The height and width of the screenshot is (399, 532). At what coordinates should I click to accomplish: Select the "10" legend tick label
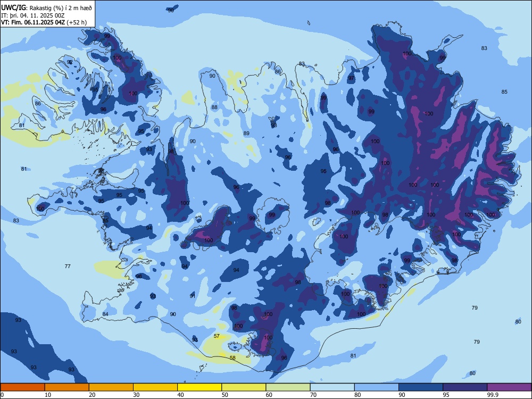point(48,395)
